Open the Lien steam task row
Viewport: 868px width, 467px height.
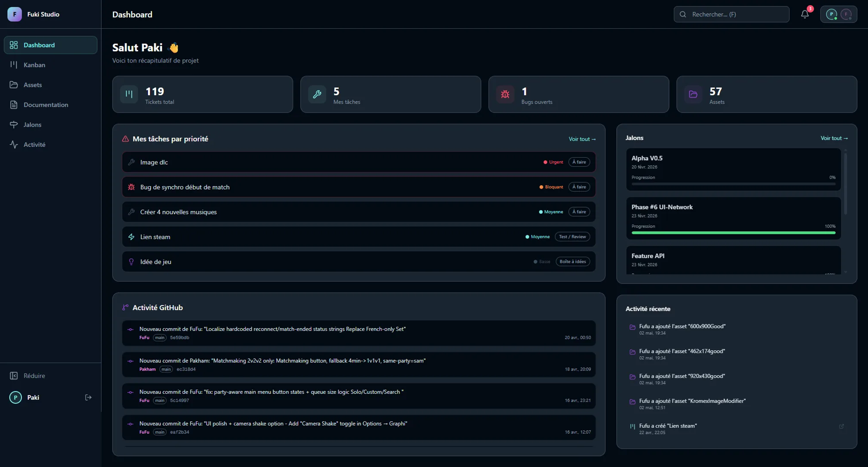[359, 237]
